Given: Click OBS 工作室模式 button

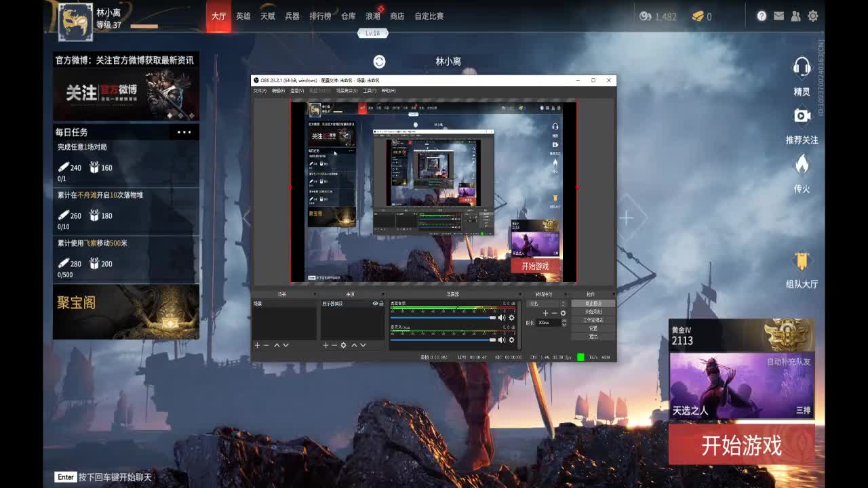Looking at the screenshot, I should [x=593, y=320].
